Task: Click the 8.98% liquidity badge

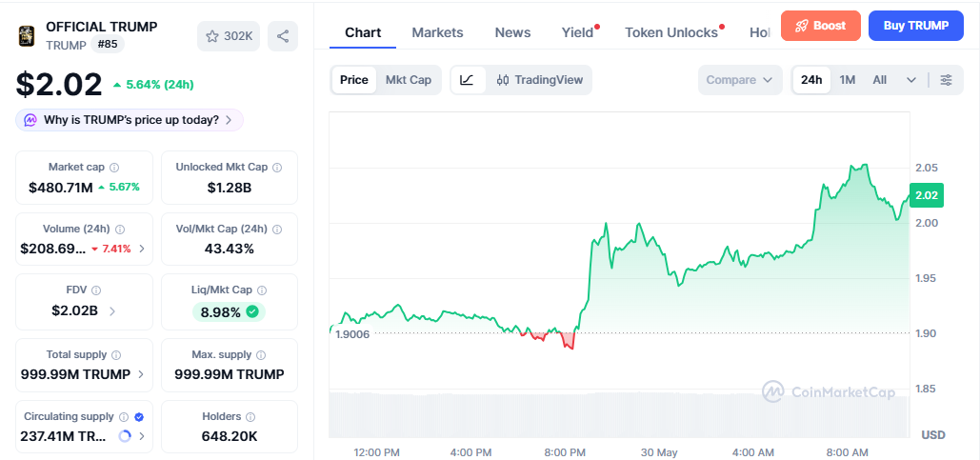Action: coord(229,311)
